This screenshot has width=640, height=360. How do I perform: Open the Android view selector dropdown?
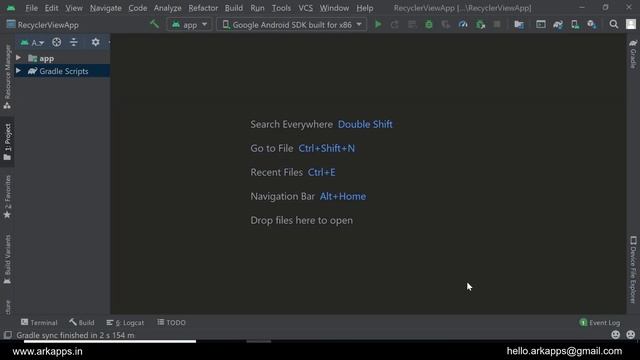[x=32, y=42]
